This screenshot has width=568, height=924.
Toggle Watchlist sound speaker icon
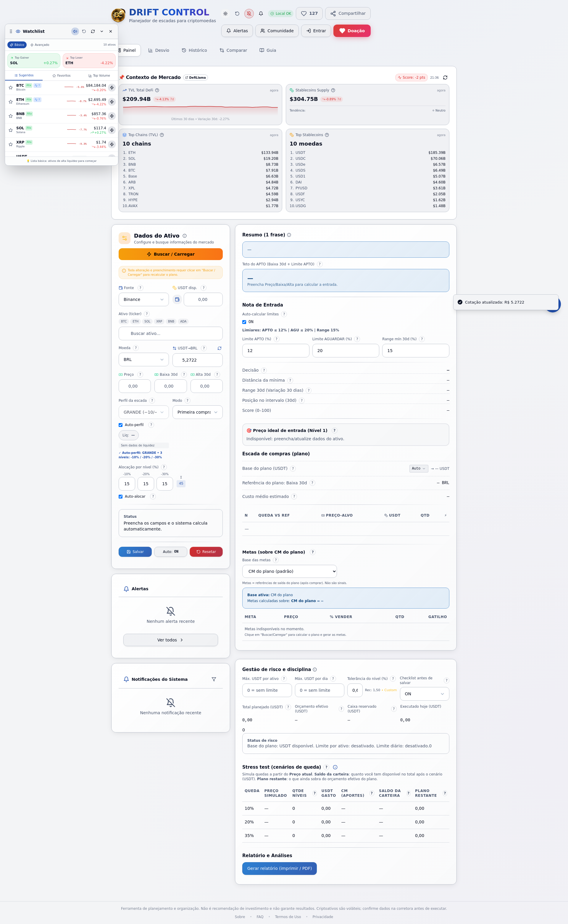pyautogui.click(x=75, y=32)
